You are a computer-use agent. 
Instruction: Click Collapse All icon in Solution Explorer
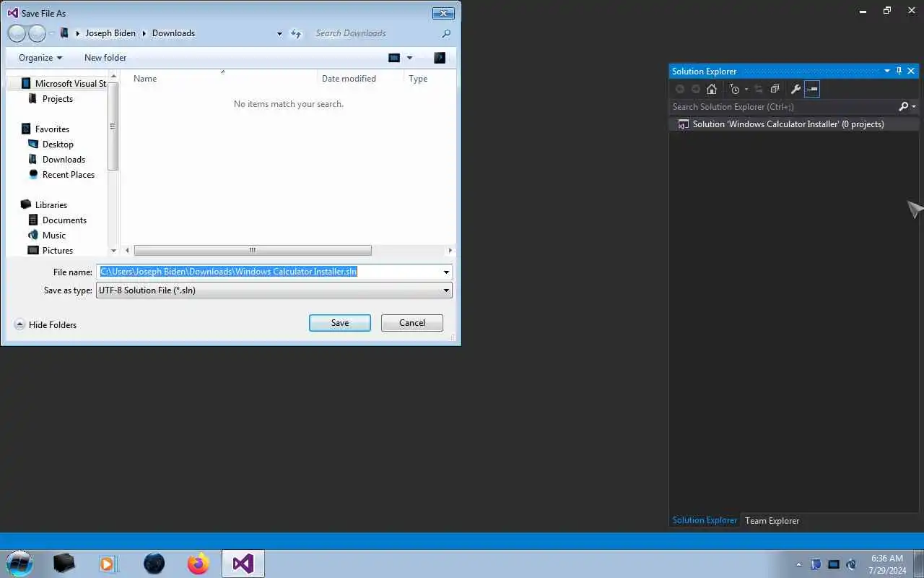(x=775, y=89)
